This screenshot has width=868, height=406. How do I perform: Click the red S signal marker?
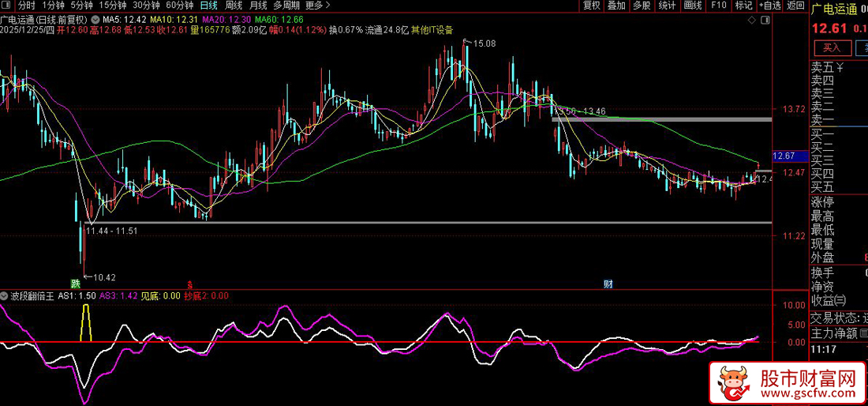(x=189, y=283)
